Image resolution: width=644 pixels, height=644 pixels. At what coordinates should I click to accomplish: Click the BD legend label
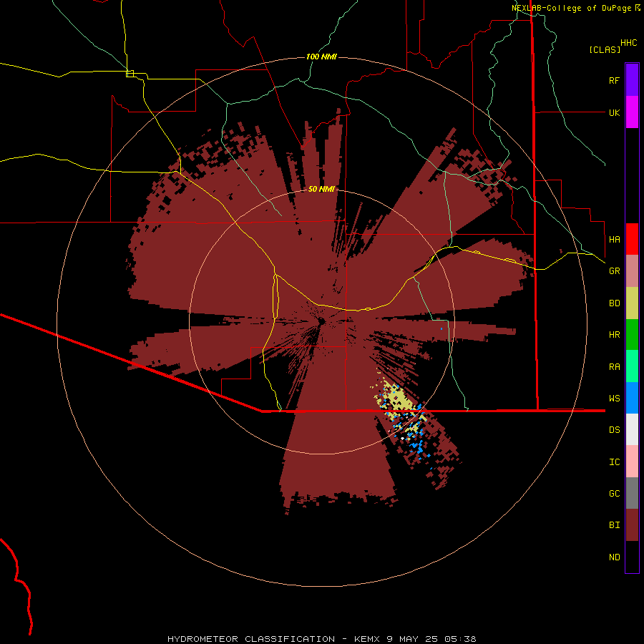[x=614, y=303]
